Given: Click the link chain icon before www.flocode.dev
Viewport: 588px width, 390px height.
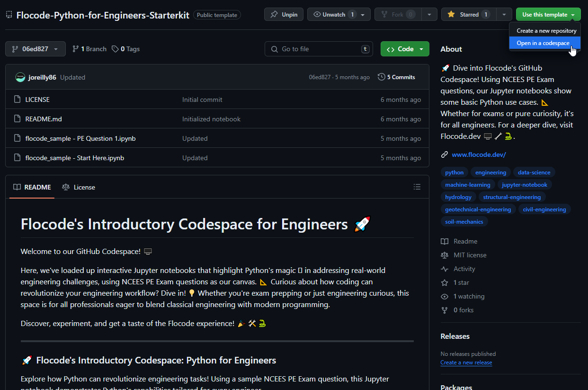Looking at the screenshot, I should tap(444, 154).
